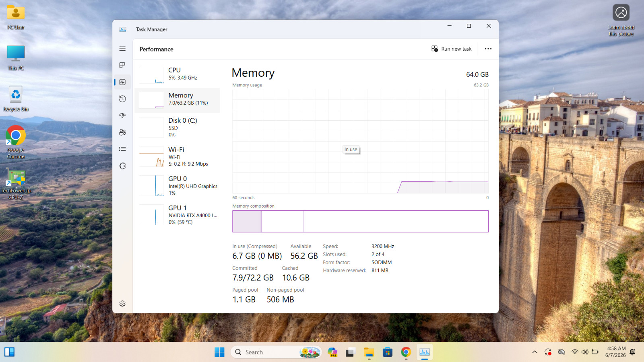Select the Performance sidebar icon
This screenshot has width=644, height=362.
122,82
